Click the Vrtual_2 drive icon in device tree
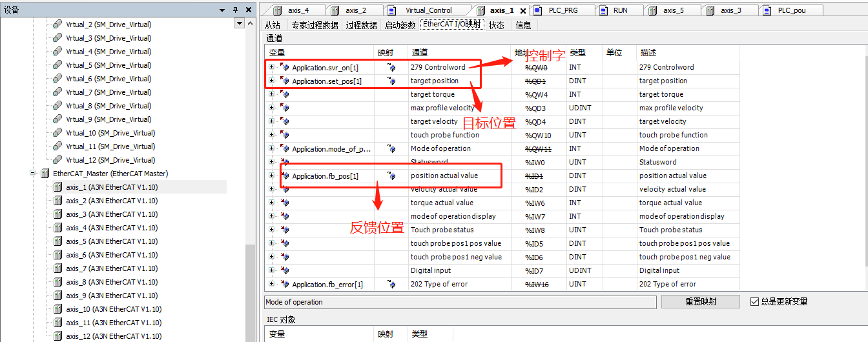 57,25
